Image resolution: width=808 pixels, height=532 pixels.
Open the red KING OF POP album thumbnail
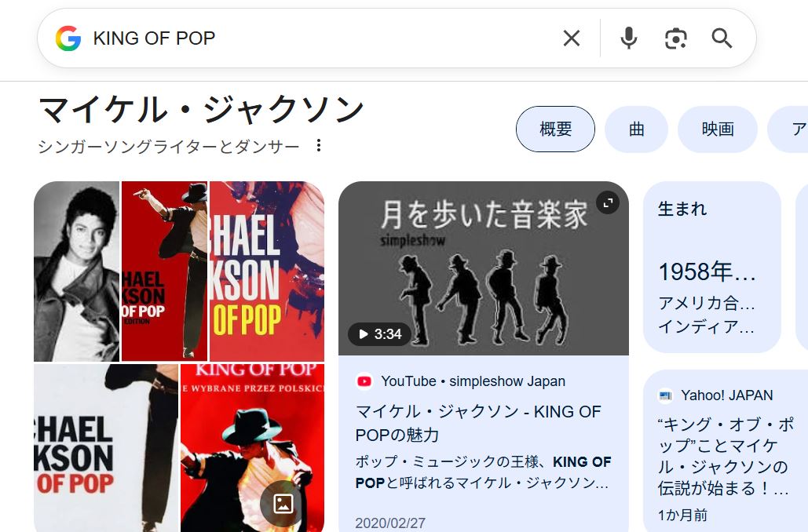251,449
